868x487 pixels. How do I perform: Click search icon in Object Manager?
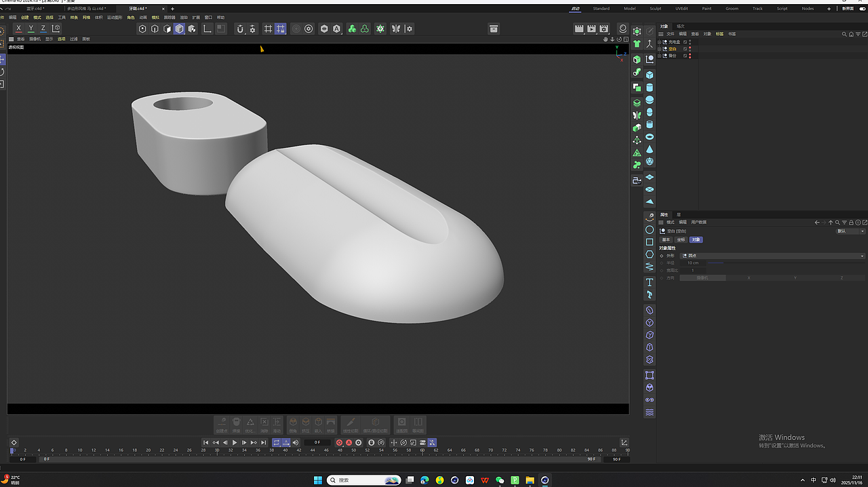click(844, 34)
